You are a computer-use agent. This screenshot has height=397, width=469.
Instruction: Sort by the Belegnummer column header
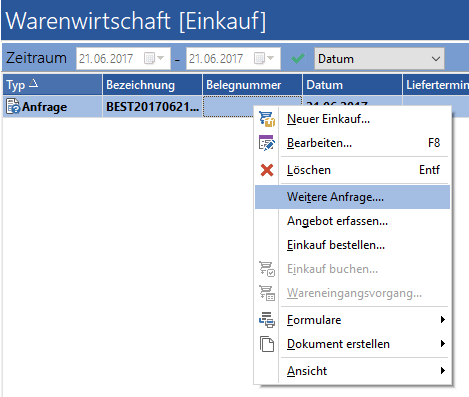coord(252,85)
